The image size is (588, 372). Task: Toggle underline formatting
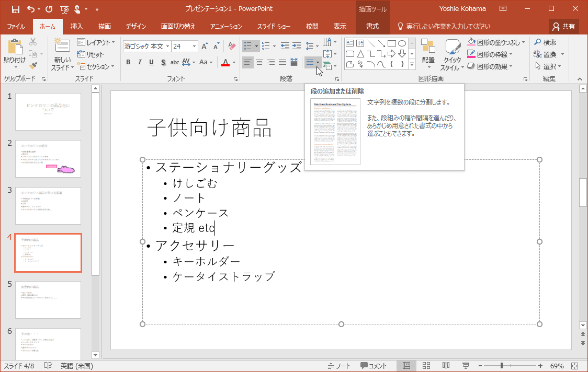pyautogui.click(x=151, y=62)
